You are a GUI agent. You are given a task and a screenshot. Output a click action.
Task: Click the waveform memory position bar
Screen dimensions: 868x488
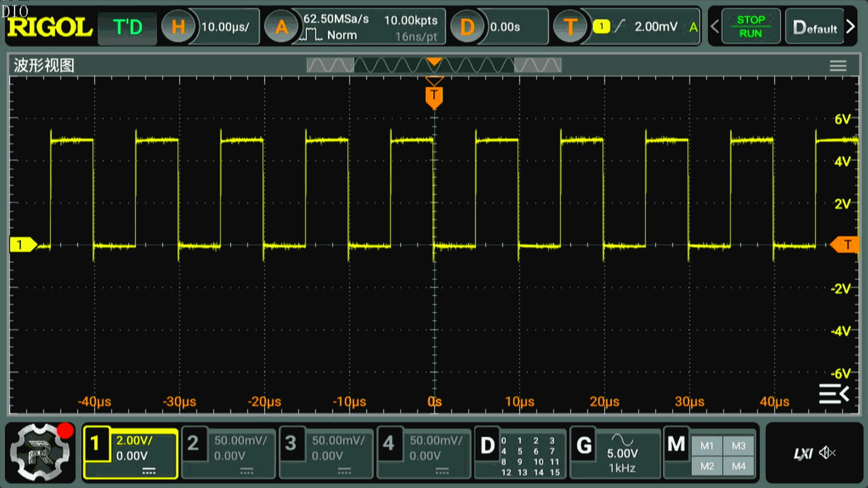[x=434, y=66]
